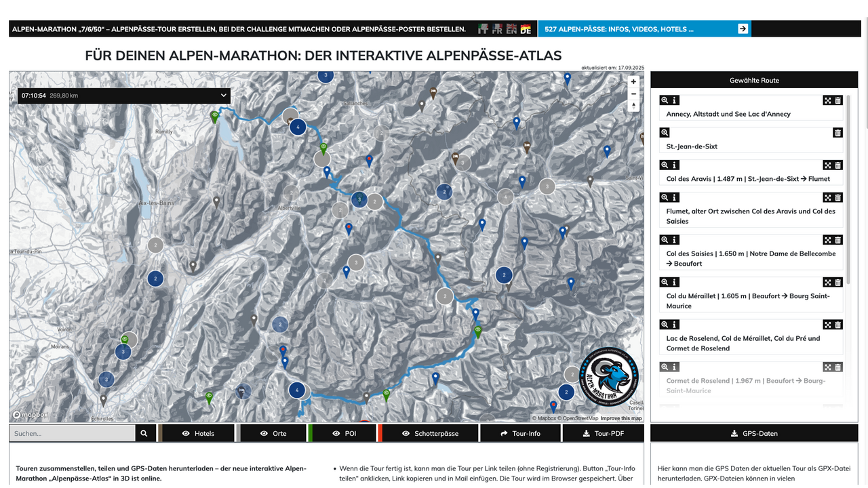This screenshot has height=488, width=868.
Task: Click the search magnifier button
Action: click(x=144, y=433)
